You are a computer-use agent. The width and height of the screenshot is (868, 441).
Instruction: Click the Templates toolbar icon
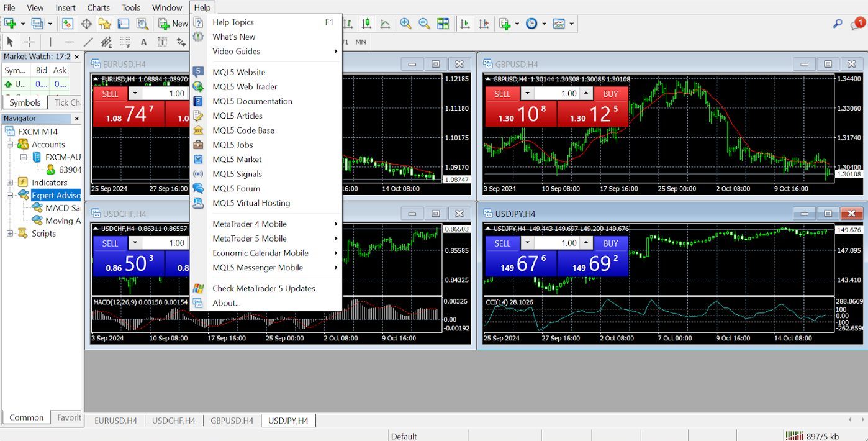(559, 24)
